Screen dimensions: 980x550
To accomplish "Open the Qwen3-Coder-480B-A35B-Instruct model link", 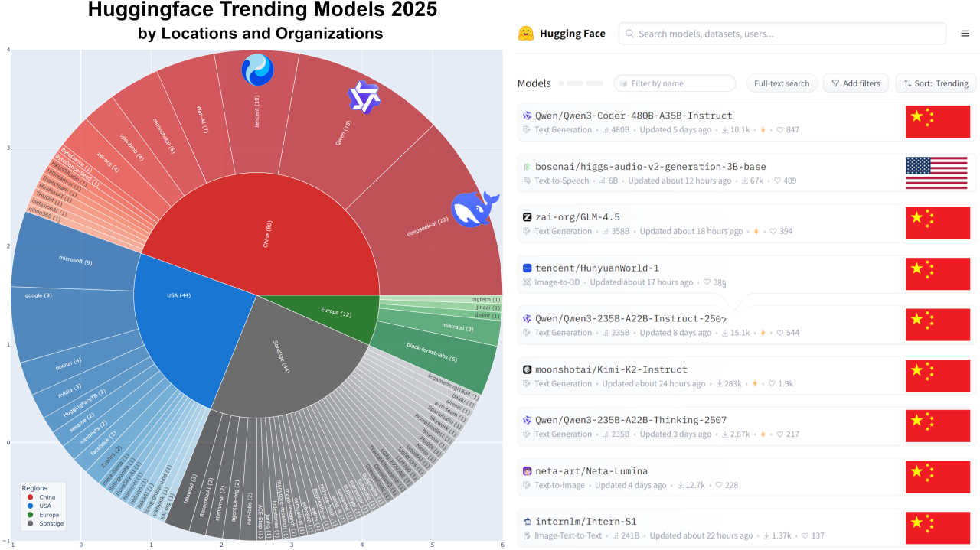I will (x=633, y=116).
